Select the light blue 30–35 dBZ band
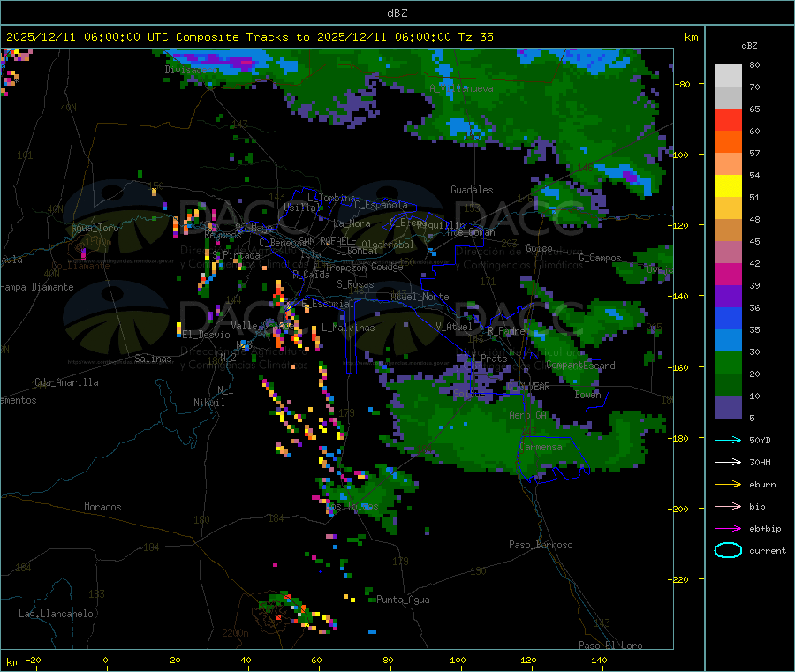795x672 pixels. pyautogui.click(x=728, y=341)
